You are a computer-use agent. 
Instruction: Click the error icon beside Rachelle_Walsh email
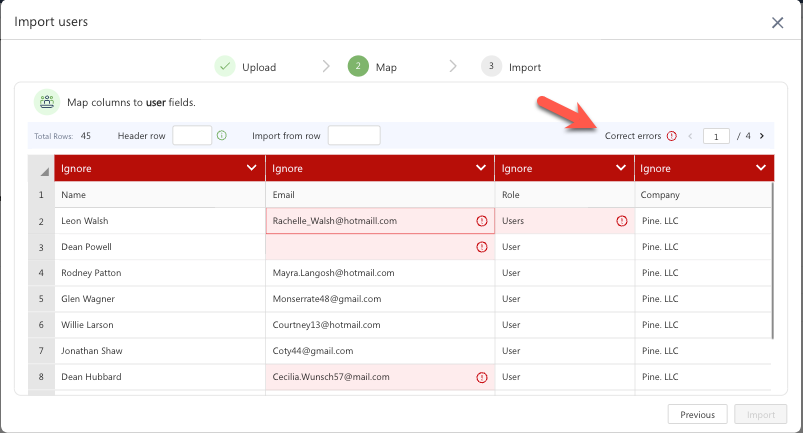point(481,221)
